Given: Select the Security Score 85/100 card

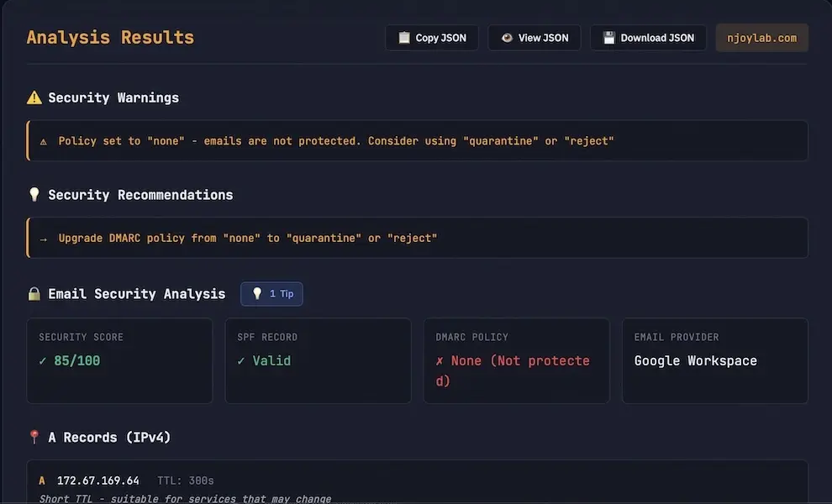Looking at the screenshot, I should coord(119,360).
